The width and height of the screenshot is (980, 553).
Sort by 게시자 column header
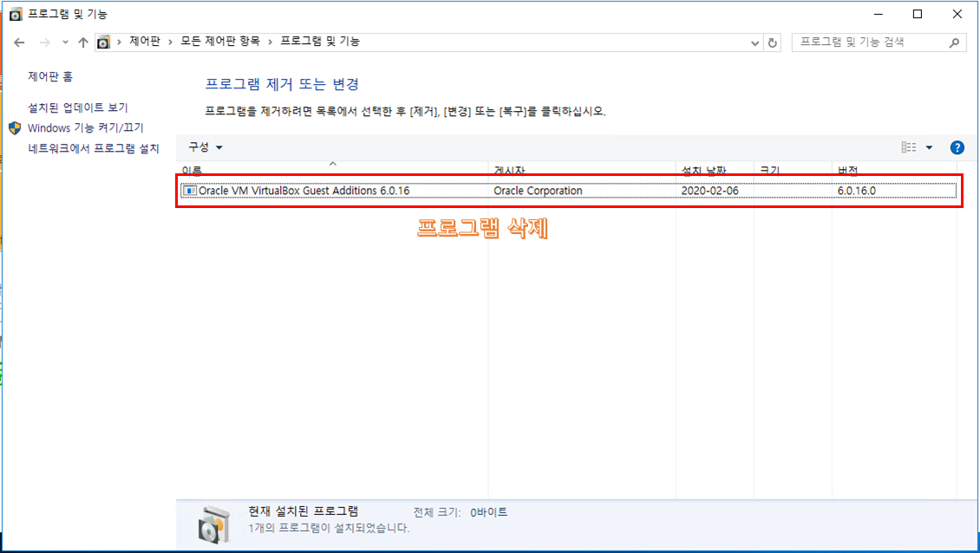pyautogui.click(x=581, y=169)
